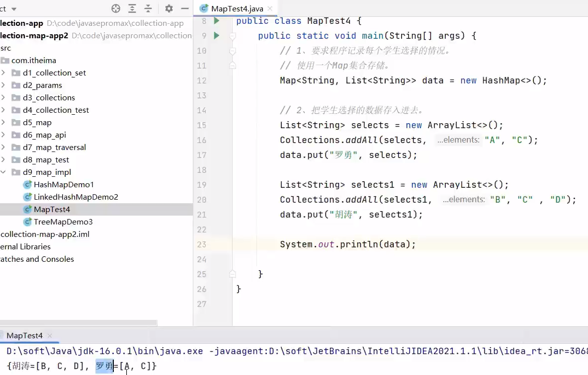Screen dimensions: 588x375
Task: Click 胡涛=[B, C, D] in console output
Action: [x=48, y=366]
